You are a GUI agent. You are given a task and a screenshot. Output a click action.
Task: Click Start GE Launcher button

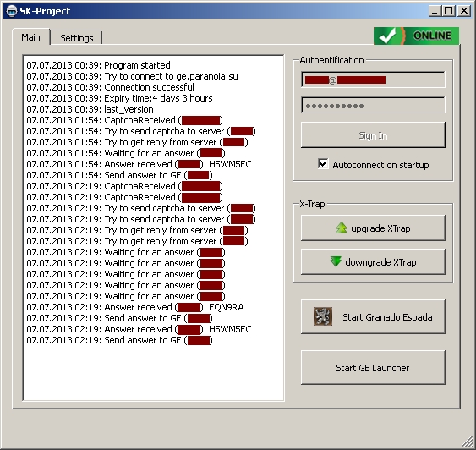pyautogui.click(x=373, y=368)
